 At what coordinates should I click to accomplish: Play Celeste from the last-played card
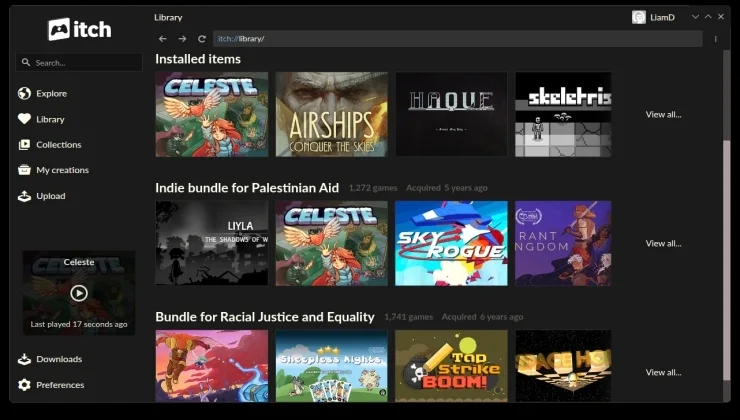(79, 293)
